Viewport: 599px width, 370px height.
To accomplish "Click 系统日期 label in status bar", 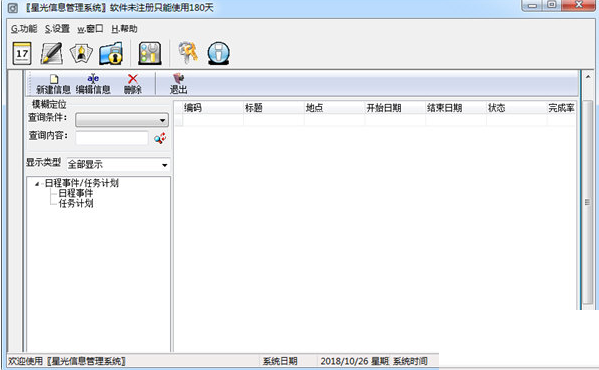I will tap(280, 361).
